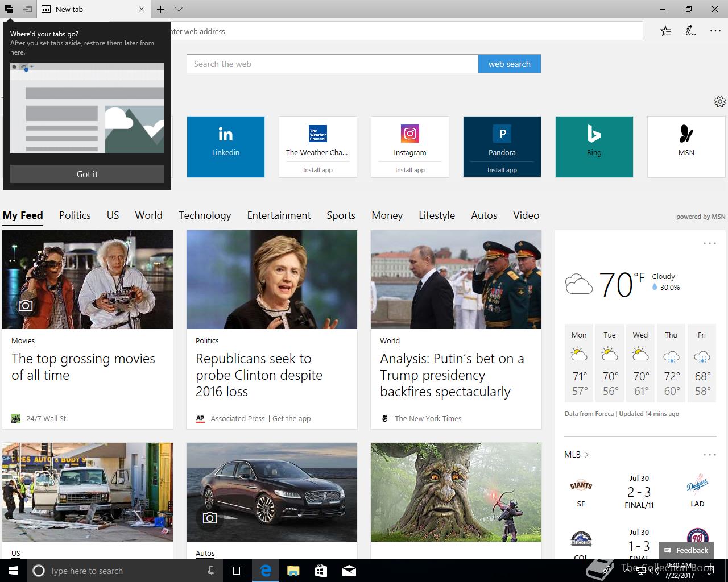Open File Explorer from taskbar

293,571
